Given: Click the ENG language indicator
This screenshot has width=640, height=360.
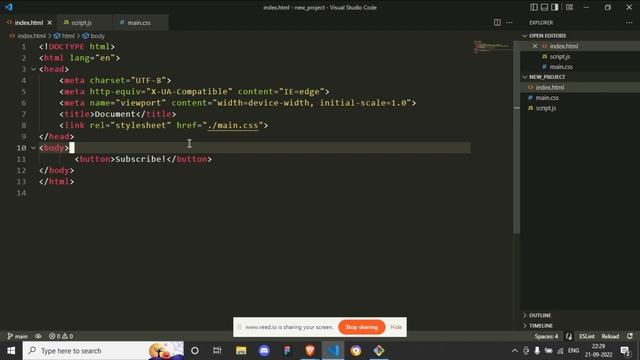Looking at the screenshot, I should (x=573, y=351).
